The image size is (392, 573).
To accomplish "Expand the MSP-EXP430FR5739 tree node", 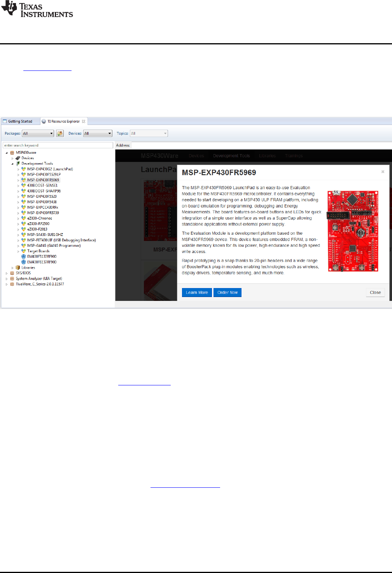I will [x=18, y=213].
